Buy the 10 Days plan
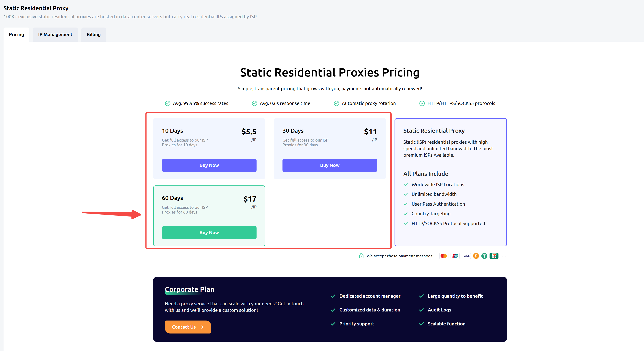This screenshot has width=644, height=351. click(209, 165)
